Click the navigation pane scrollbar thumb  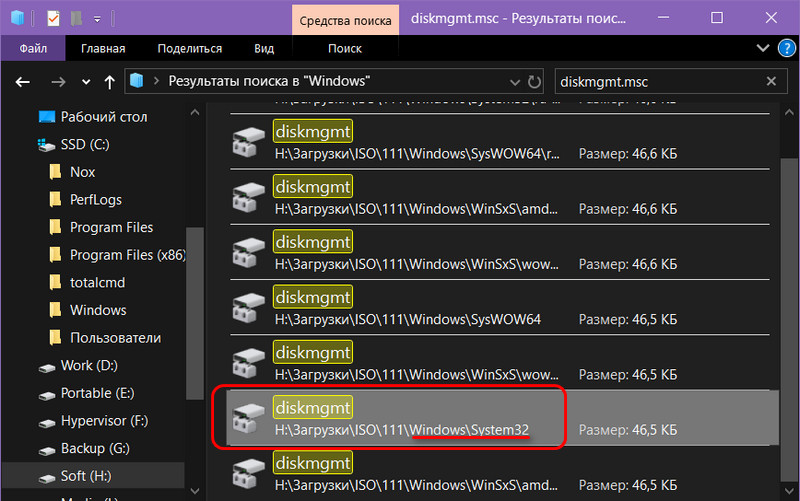coord(195,313)
